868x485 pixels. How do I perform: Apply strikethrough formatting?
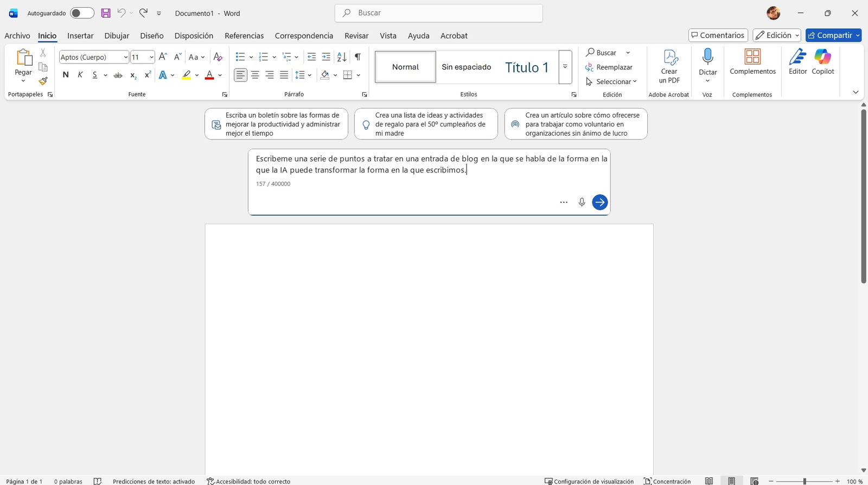(x=118, y=75)
